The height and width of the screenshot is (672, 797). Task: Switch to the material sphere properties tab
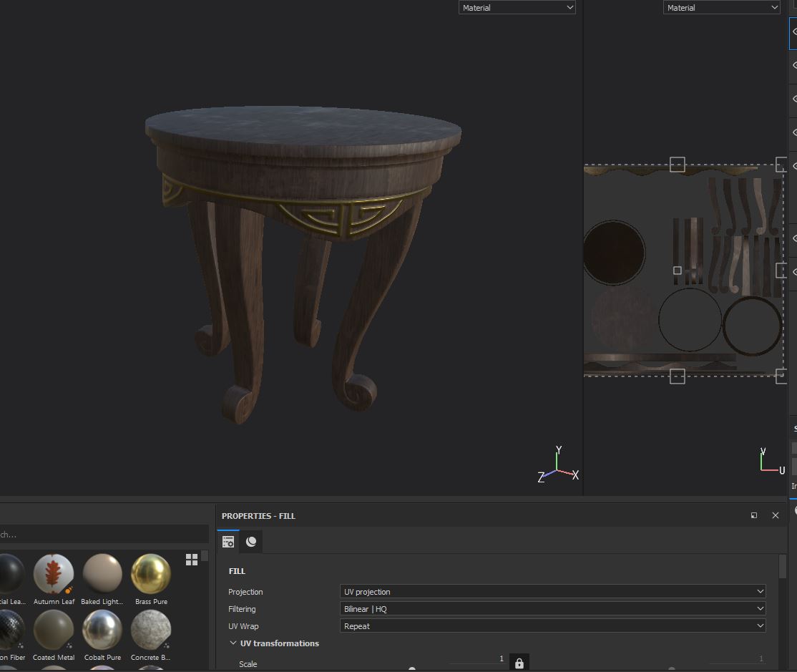point(251,542)
